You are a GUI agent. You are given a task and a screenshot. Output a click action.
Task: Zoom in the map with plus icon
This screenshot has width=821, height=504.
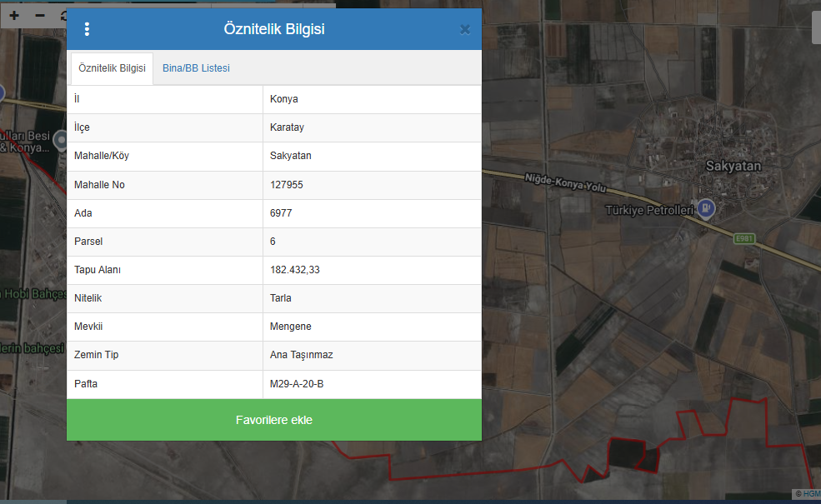[14, 16]
